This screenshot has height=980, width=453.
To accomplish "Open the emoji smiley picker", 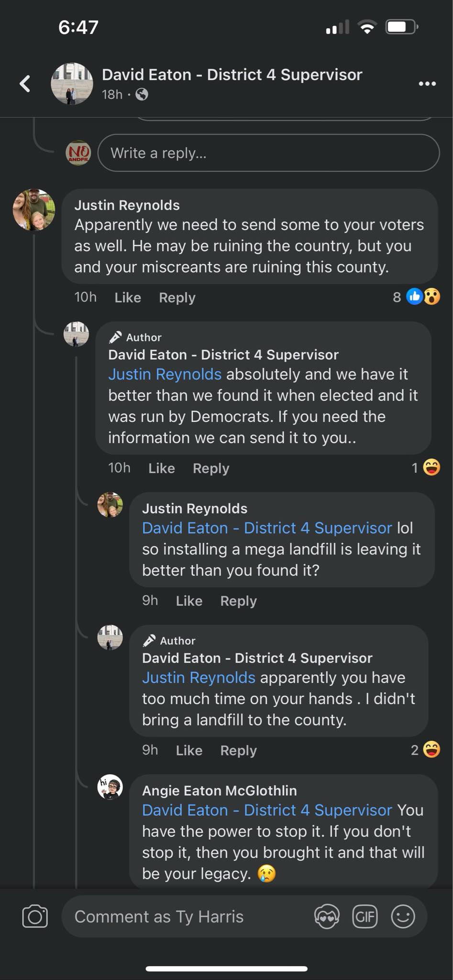I will click(403, 916).
